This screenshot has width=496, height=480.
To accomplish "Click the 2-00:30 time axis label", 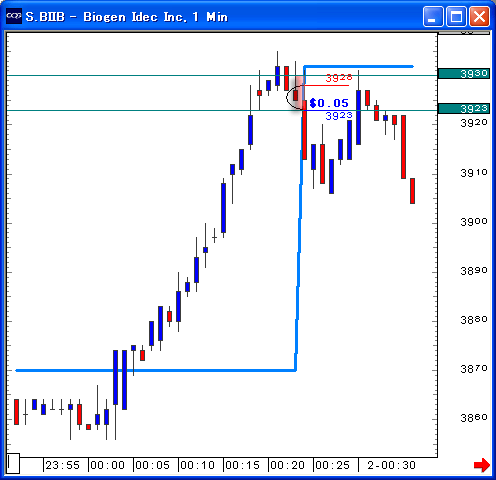I will [391, 465].
